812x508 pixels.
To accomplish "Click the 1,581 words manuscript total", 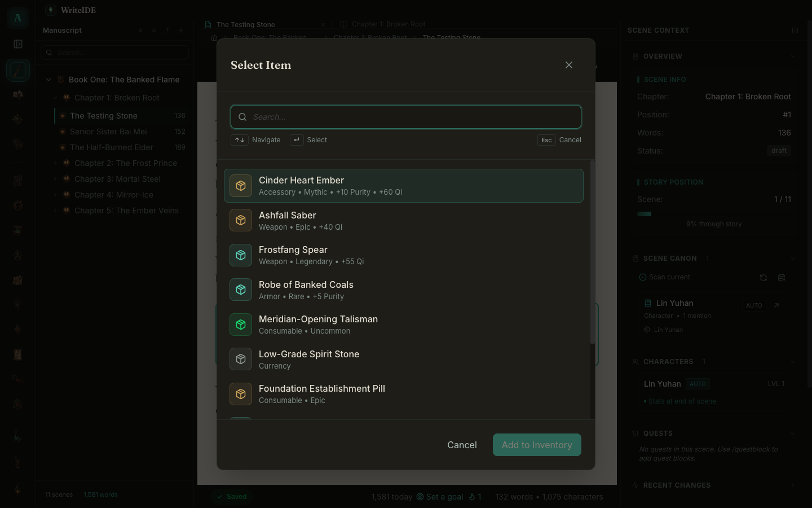I will (x=101, y=494).
